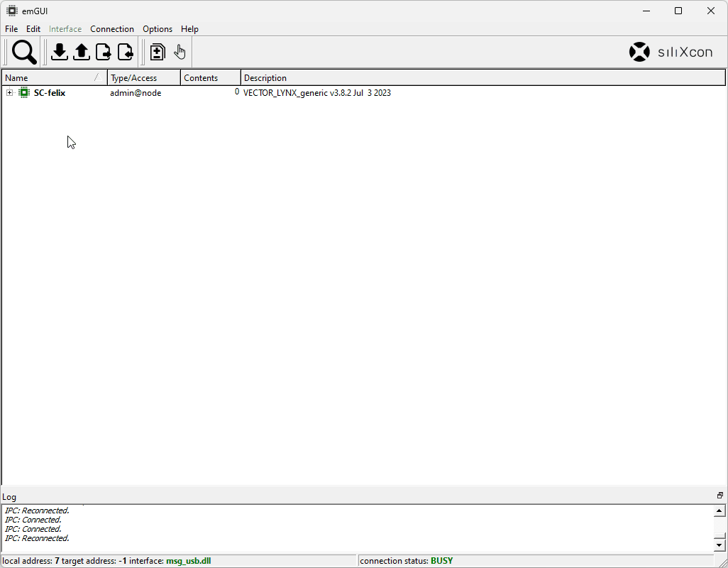Sort by the Type/Access column header
This screenshot has width=728, height=568.
[144, 77]
